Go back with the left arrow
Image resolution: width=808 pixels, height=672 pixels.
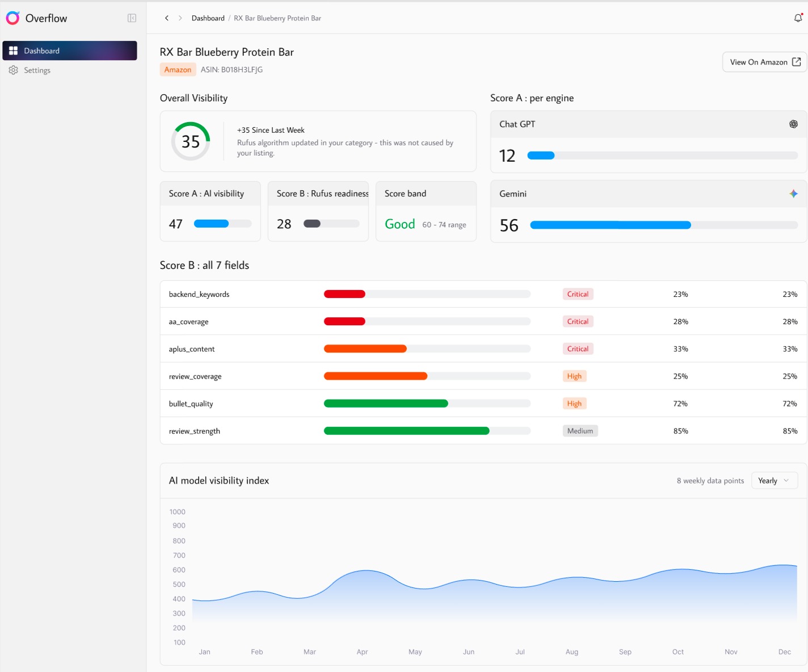[x=167, y=18]
